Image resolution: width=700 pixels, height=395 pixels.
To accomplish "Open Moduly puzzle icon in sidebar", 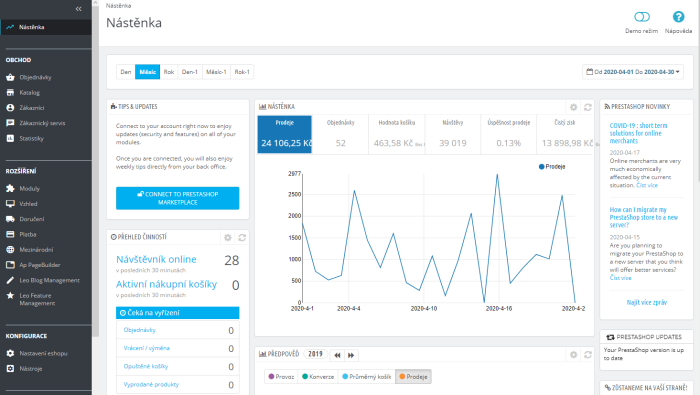I will 10,188.
